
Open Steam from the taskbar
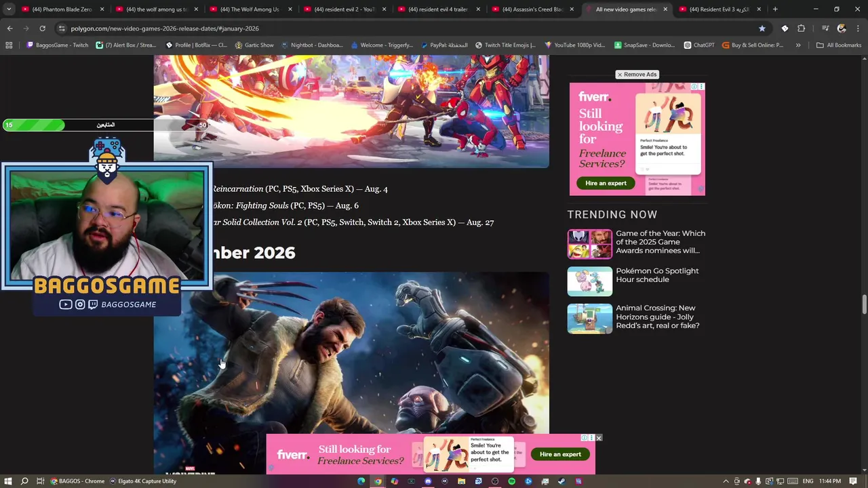coord(561,481)
